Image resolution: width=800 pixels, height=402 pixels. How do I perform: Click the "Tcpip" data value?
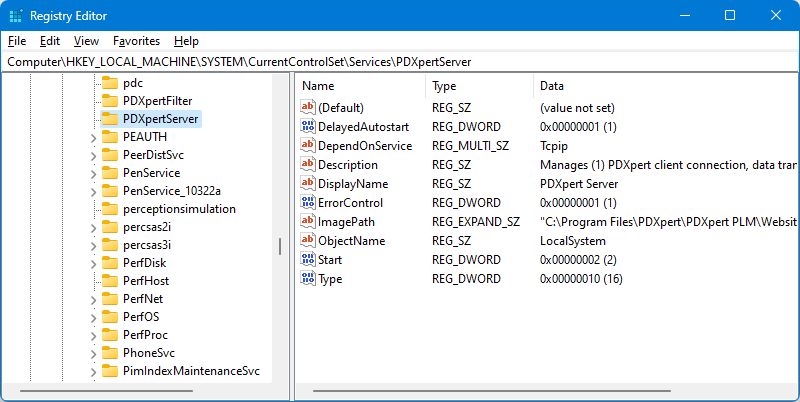[554, 146]
